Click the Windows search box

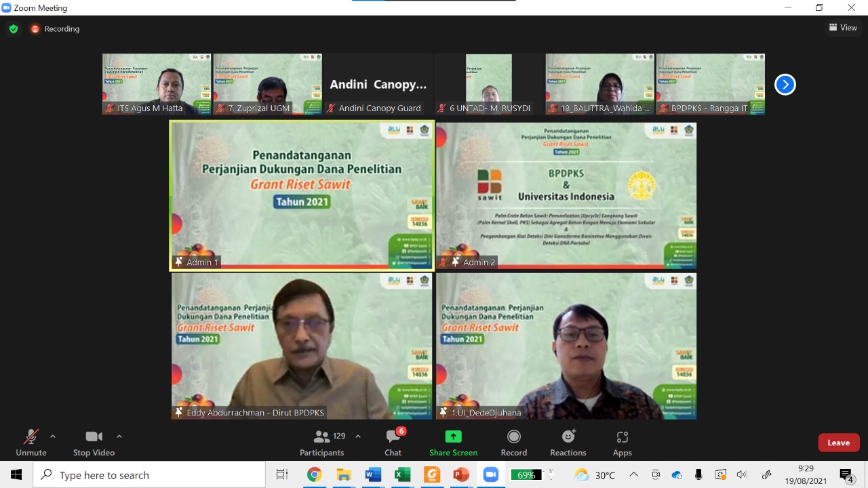click(149, 475)
